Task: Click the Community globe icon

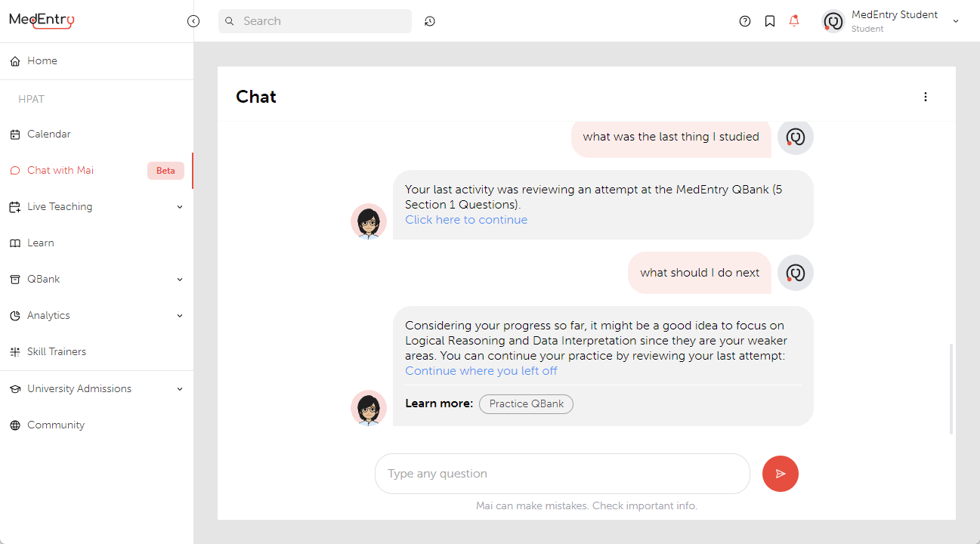Action: (x=14, y=425)
